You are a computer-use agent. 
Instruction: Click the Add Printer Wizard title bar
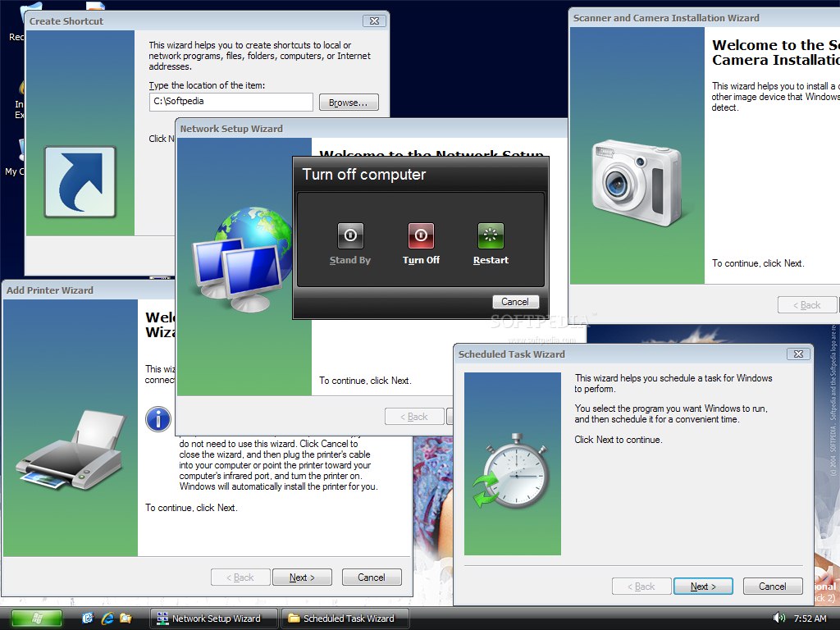(89, 290)
